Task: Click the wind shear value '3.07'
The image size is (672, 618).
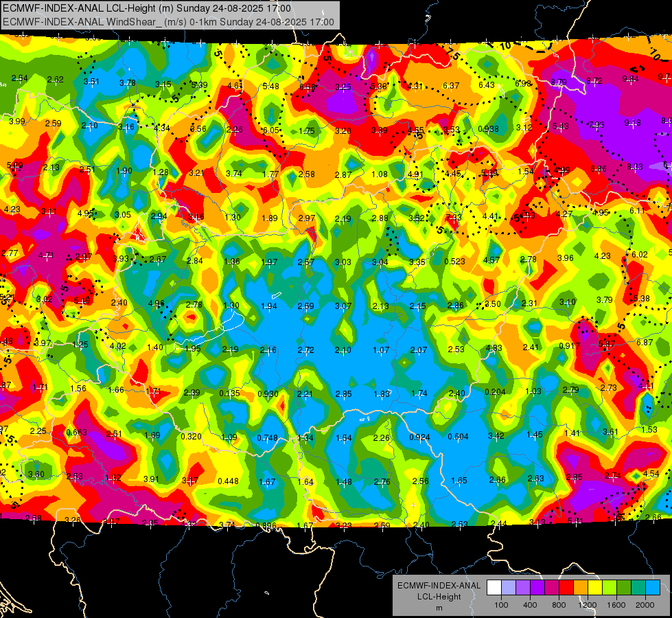Action: [x=343, y=306]
